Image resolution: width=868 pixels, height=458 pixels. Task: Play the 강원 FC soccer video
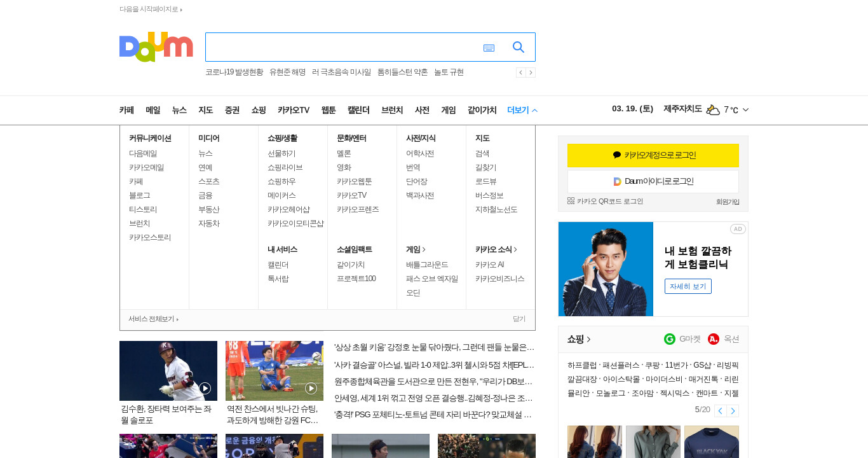(x=311, y=388)
